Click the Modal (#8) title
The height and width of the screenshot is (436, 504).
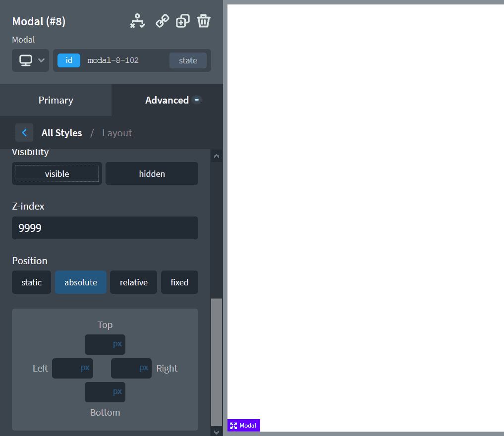click(39, 21)
